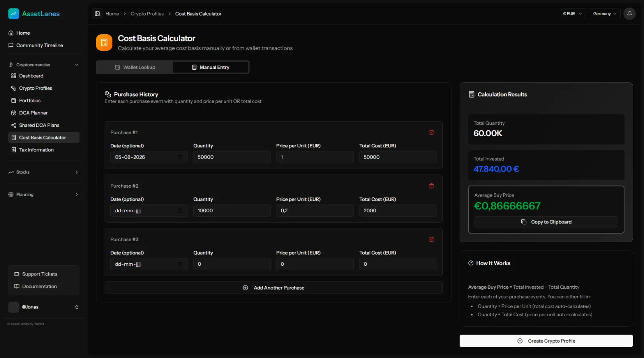The image size is (644, 358).
Task: Open Crypto Profiles in sidebar
Action: (x=43, y=88)
